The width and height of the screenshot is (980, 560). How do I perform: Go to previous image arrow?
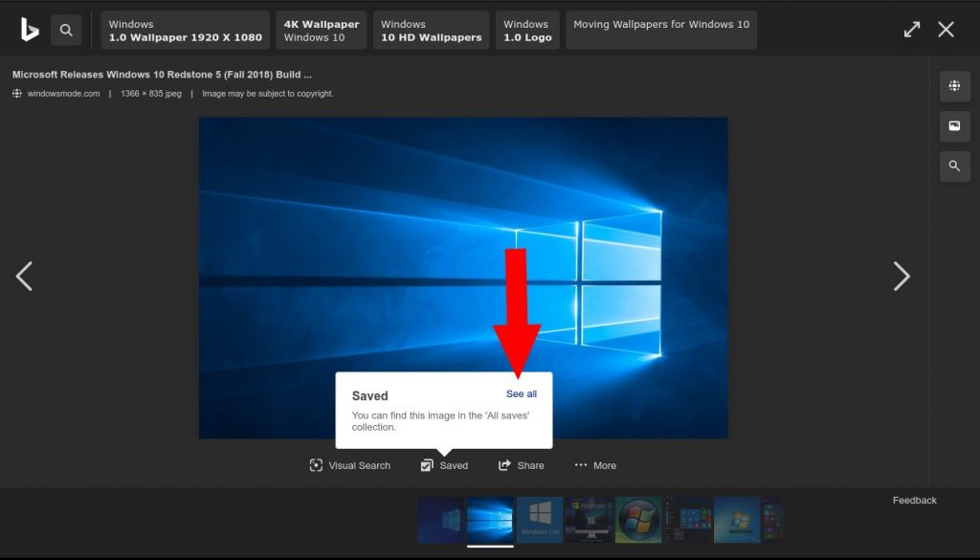tap(24, 277)
